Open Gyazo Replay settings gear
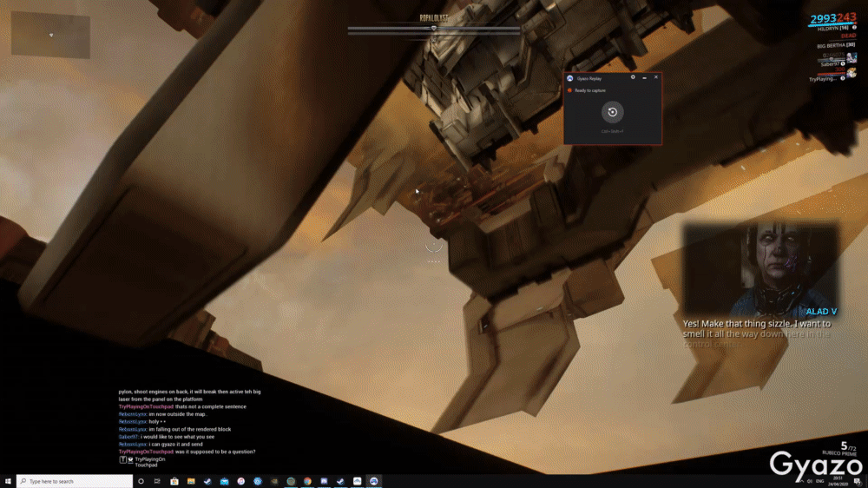868x488 pixels. (x=633, y=77)
